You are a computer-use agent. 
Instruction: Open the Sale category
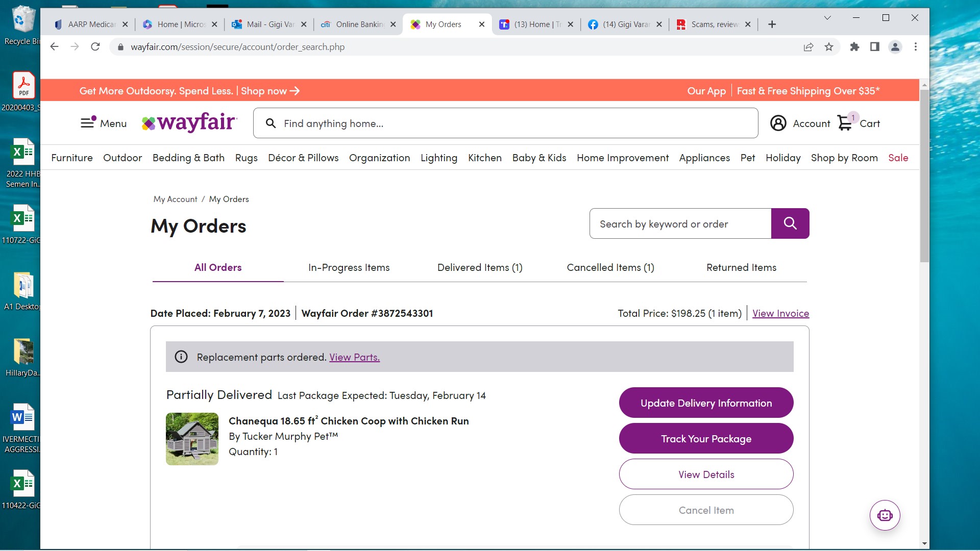[x=898, y=158]
